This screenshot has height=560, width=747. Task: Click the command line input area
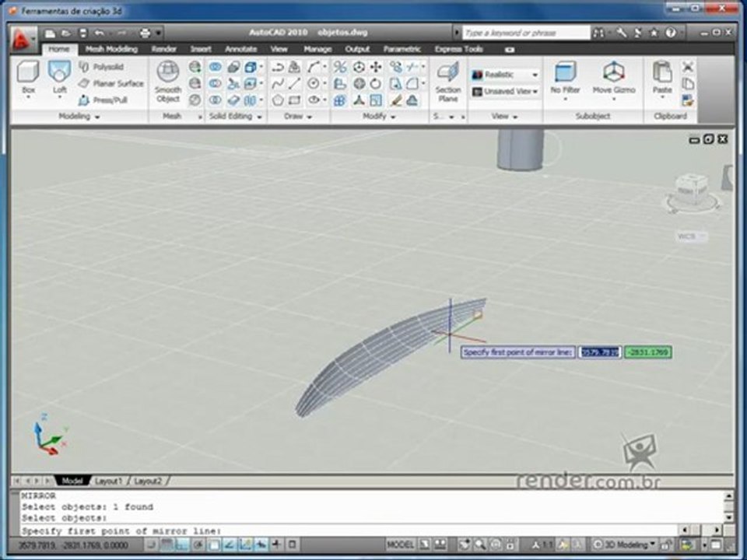350,530
